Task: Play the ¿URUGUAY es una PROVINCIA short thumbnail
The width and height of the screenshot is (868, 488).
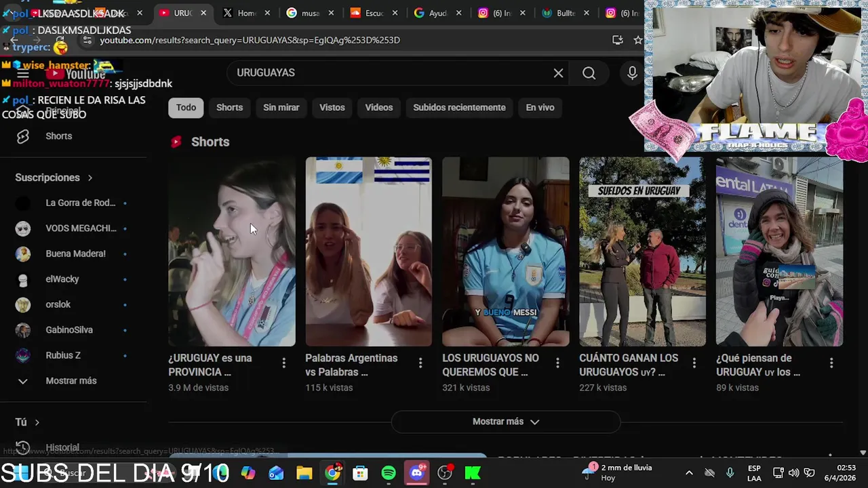Action: pos(232,251)
